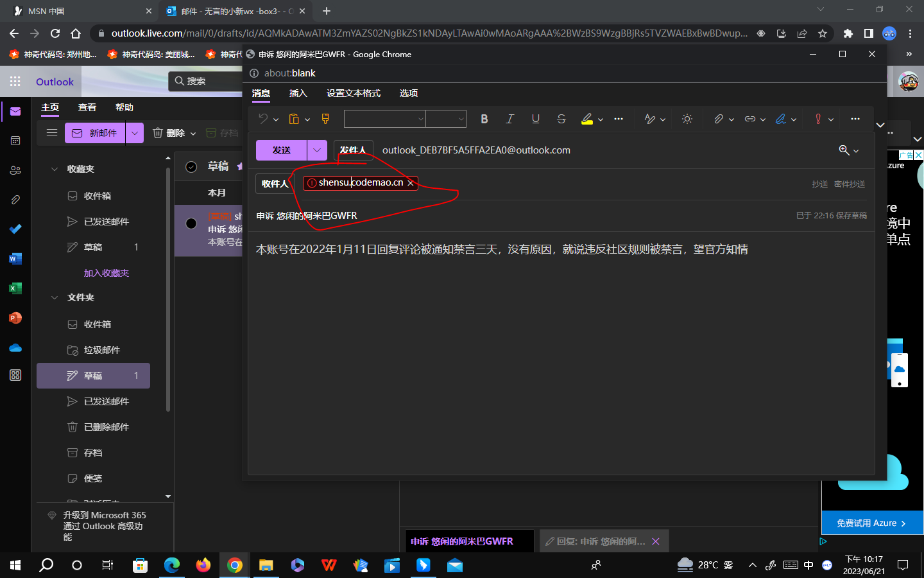Open the font name combo box
The width and height of the screenshot is (924, 578).
[x=385, y=119]
